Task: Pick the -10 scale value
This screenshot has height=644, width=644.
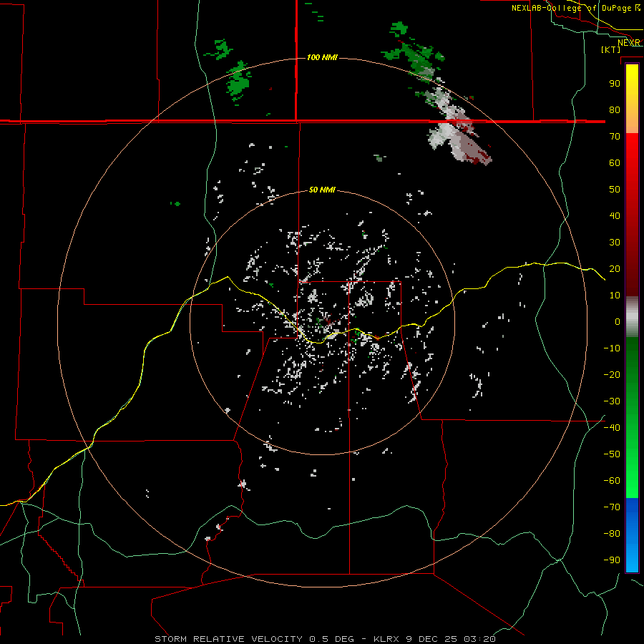Action: point(612,348)
